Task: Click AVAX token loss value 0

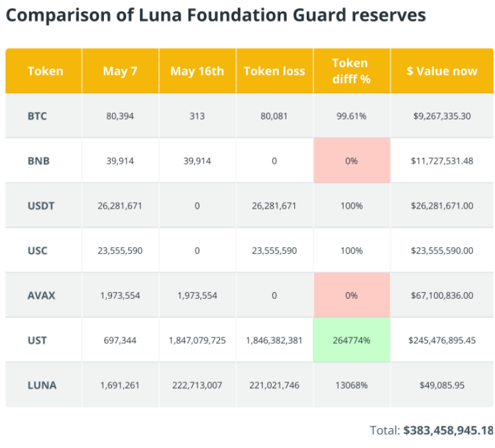Action: [x=274, y=296]
